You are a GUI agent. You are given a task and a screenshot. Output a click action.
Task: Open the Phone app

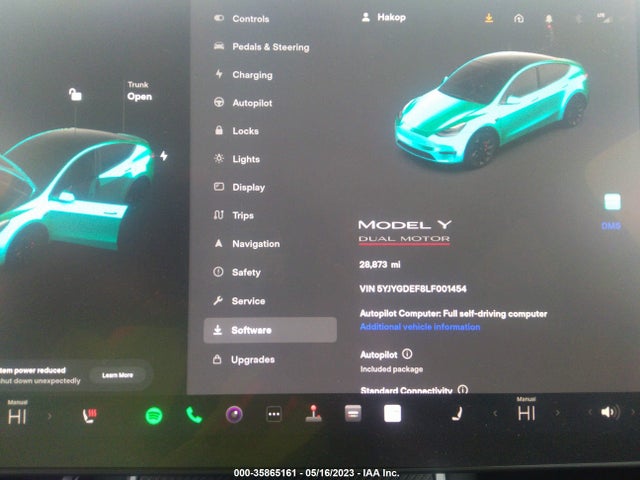(194, 415)
